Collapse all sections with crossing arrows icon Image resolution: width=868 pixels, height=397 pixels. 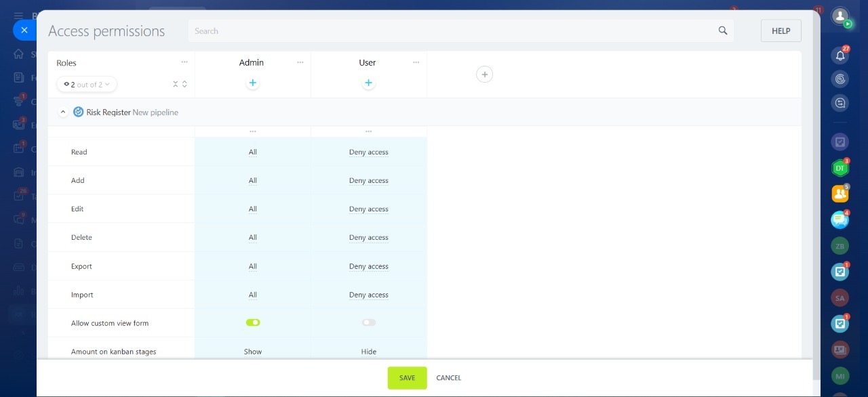coord(176,84)
